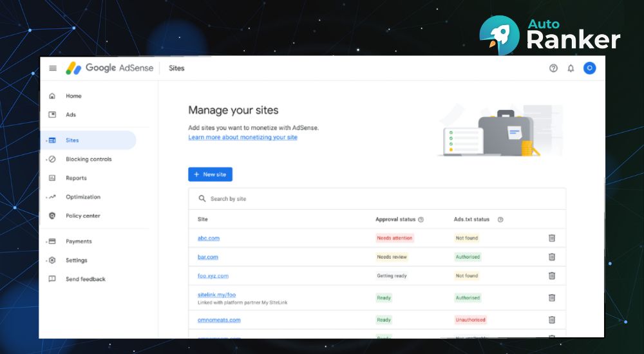Image resolution: width=644 pixels, height=354 pixels.
Task: Click the Sites icon in sidebar
Action: pyautogui.click(x=52, y=140)
